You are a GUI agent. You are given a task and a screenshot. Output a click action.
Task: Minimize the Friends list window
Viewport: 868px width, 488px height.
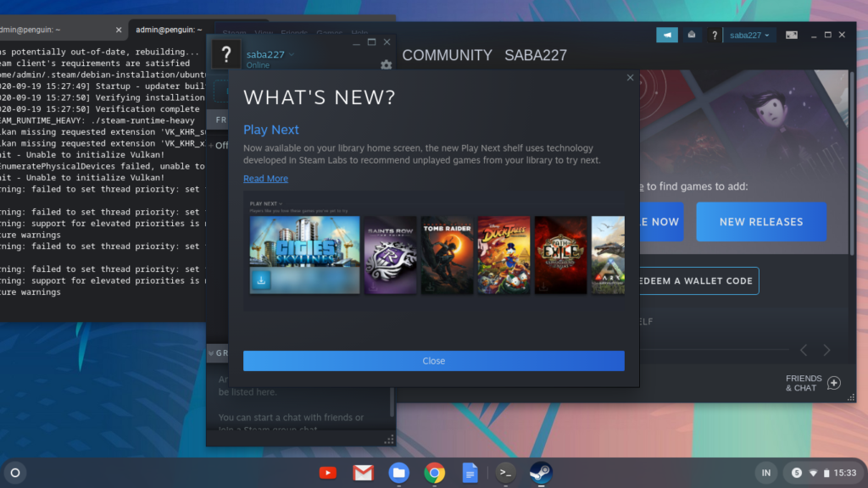point(357,42)
